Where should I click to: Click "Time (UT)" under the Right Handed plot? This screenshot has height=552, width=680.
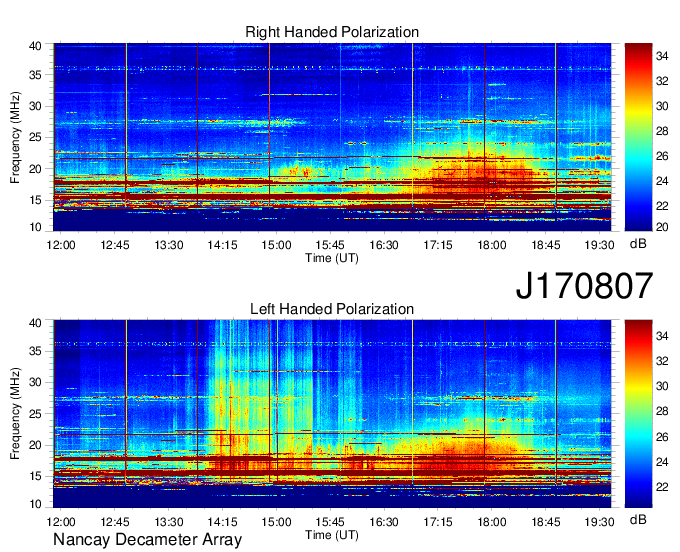pos(332,258)
